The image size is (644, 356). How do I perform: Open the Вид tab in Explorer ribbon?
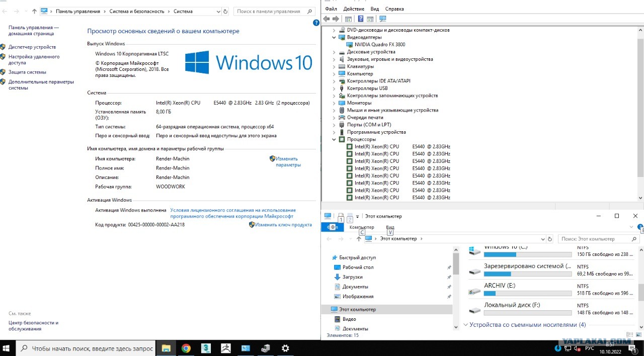[x=390, y=227]
